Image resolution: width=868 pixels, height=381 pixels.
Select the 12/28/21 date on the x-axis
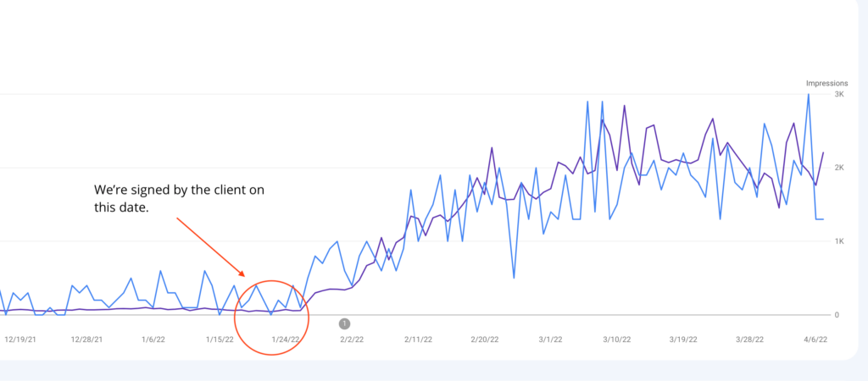87,340
